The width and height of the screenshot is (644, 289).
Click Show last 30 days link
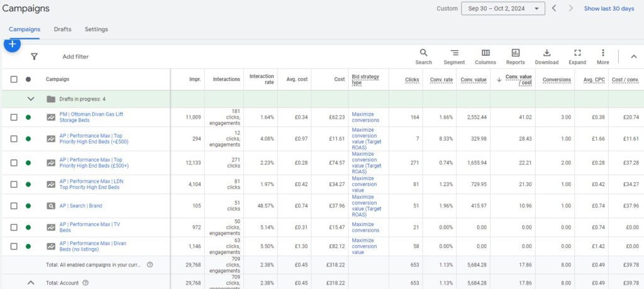click(608, 9)
